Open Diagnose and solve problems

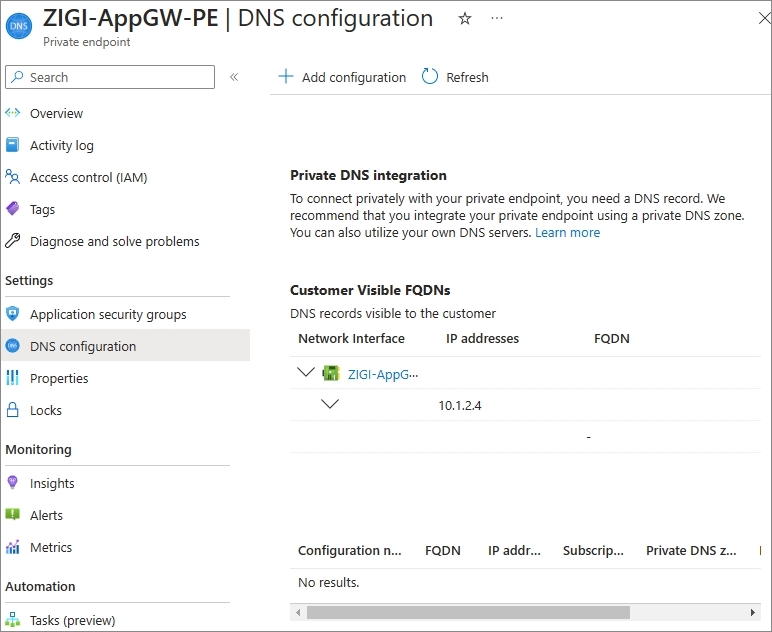115,241
